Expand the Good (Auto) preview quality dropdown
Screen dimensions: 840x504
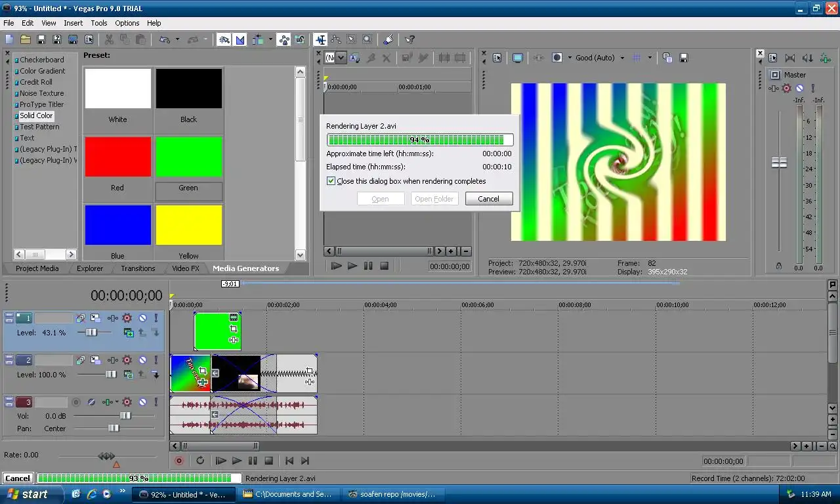(x=622, y=58)
